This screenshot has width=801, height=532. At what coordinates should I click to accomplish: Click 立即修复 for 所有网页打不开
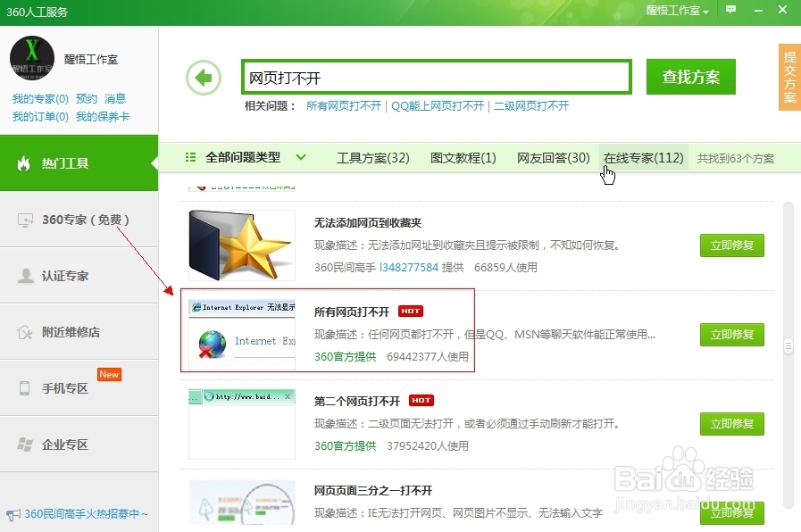pos(732,335)
